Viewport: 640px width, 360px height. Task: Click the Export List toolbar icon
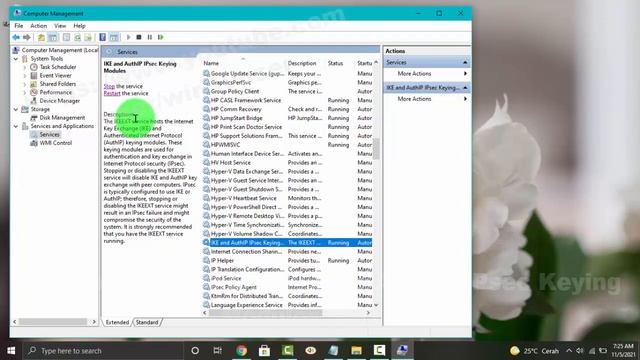pyautogui.click(x=88, y=38)
